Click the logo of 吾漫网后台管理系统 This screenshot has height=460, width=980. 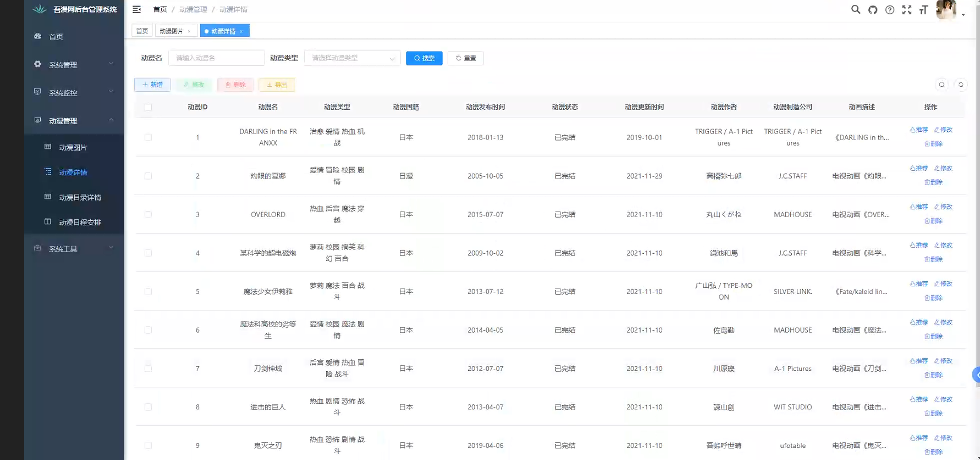click(x=40, y=9)
